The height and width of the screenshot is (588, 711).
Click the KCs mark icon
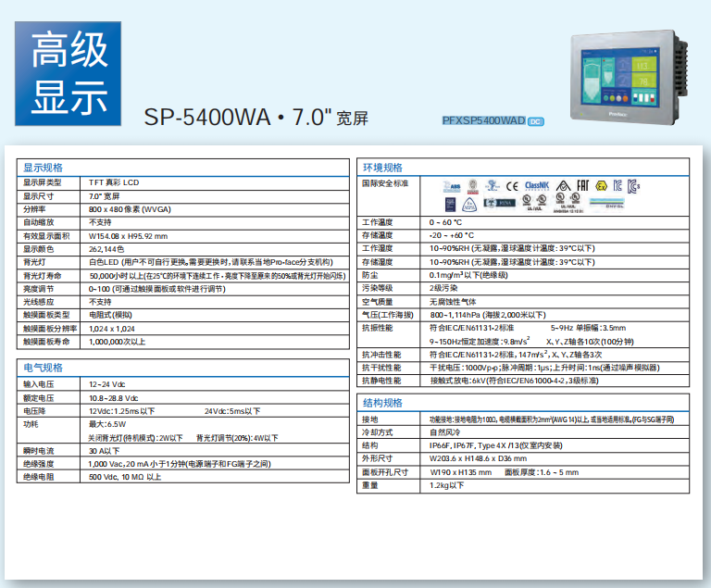click(633, 186)
